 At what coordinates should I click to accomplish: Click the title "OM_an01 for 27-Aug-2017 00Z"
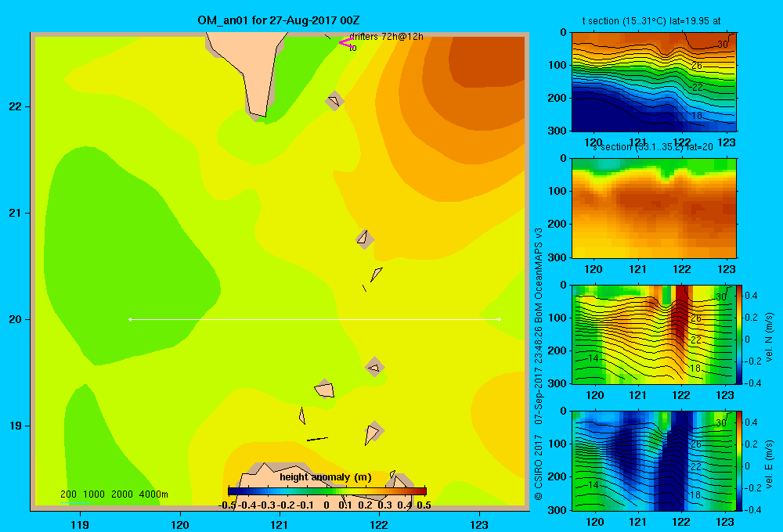279,20
